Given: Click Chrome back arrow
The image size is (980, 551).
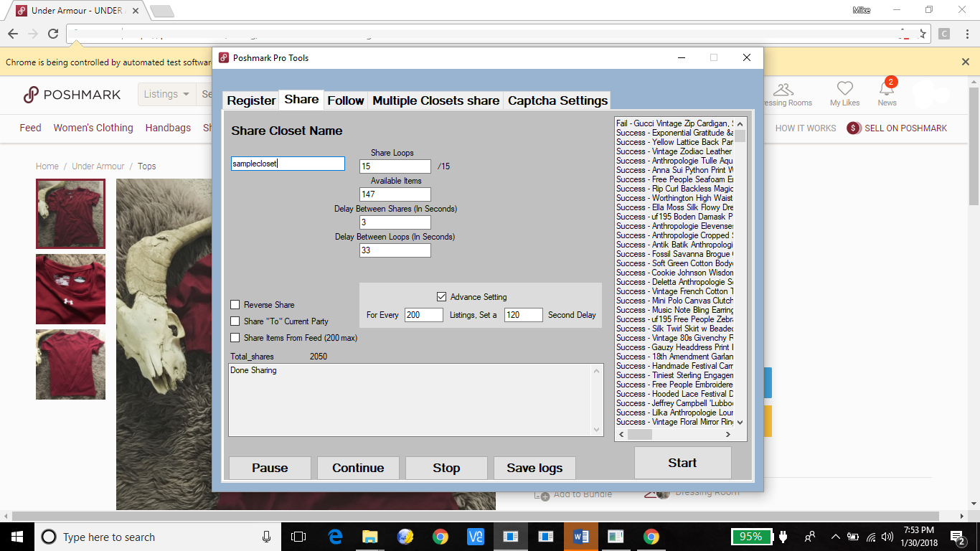Looking at the screenshot, I should 13,34.
